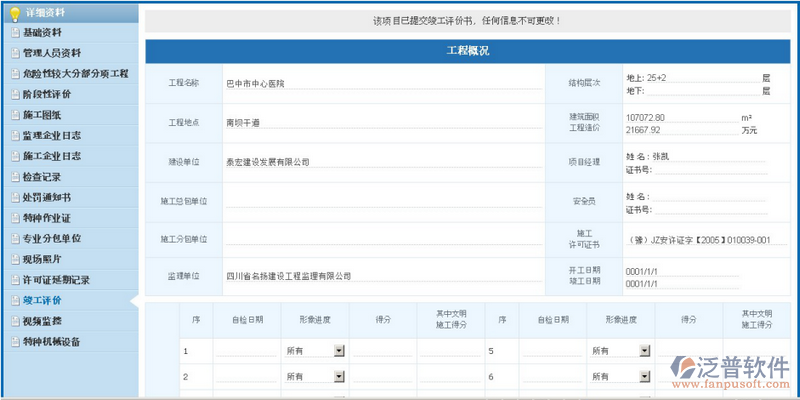Click the document icon beside 视频监控
Image resolution: width=800 pixels, height=400 pixels.
pos(13,321)
